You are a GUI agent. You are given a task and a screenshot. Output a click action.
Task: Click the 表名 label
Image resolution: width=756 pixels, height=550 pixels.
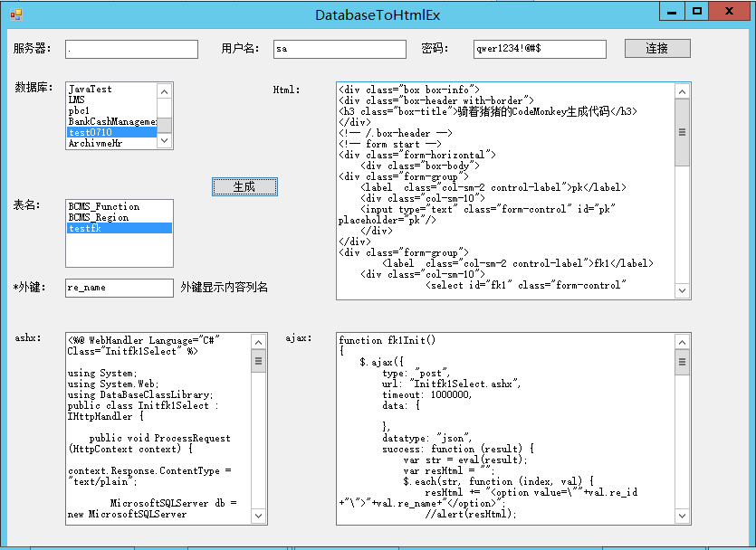tap(26, 205)
